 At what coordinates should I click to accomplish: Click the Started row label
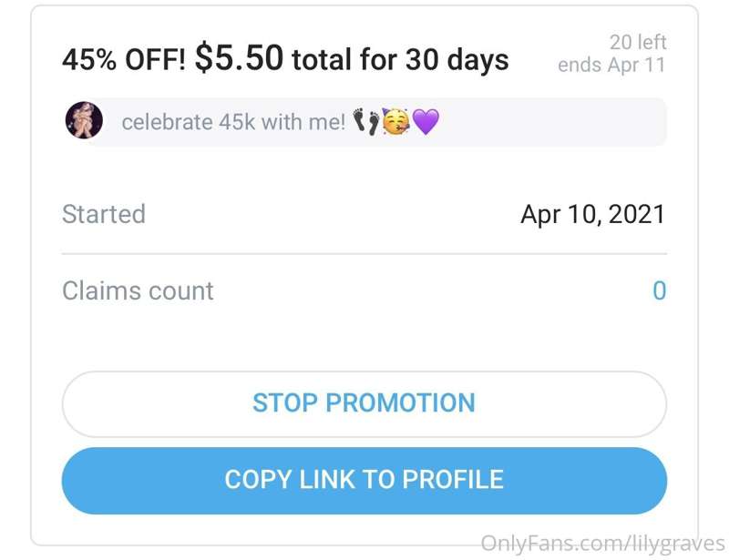pyautogui.click(x=104, y=214)
